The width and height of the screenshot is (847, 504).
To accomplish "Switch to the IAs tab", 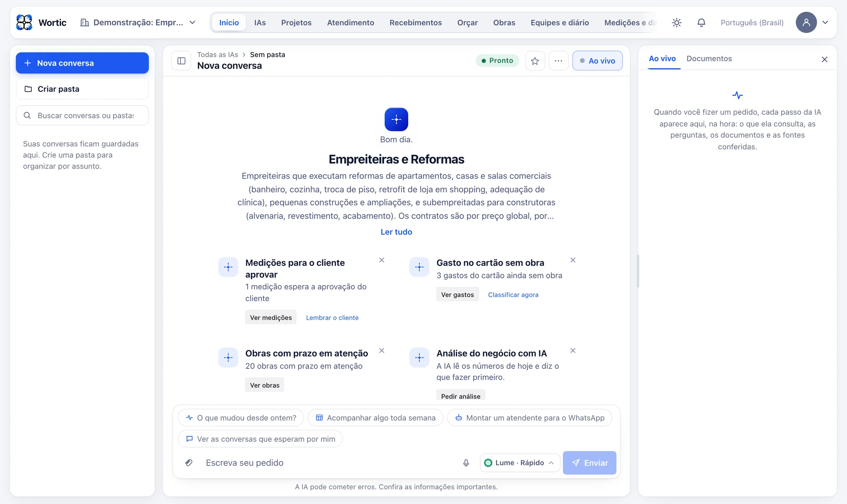I will coord(260,22).
